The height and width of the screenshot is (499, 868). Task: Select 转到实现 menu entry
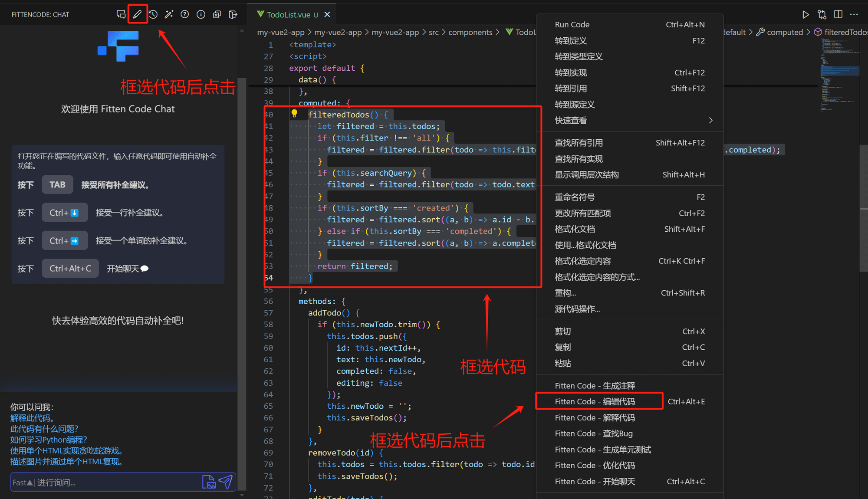630,72
